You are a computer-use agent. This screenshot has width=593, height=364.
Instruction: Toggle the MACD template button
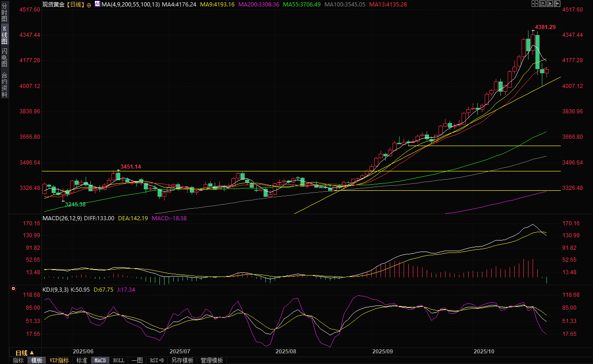100,360
